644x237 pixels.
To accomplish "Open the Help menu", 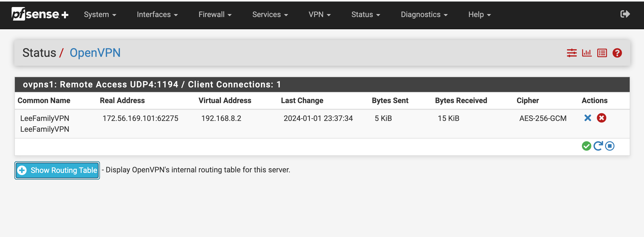I will pyautogui.click(x=479, y=15).
